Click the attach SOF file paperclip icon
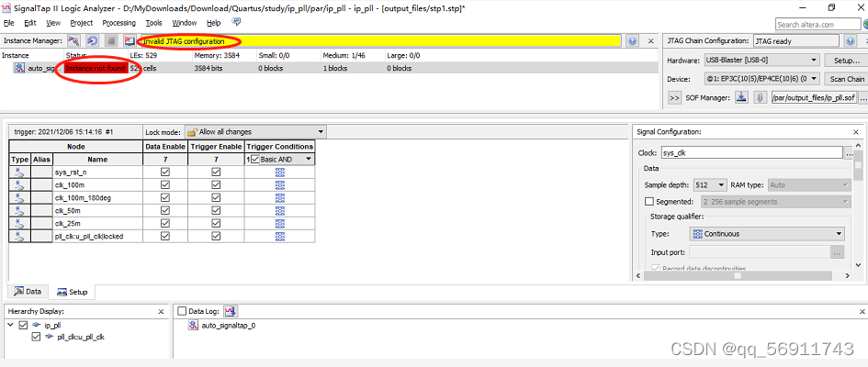Screen dimensions: 868x367 pos(760,98)
